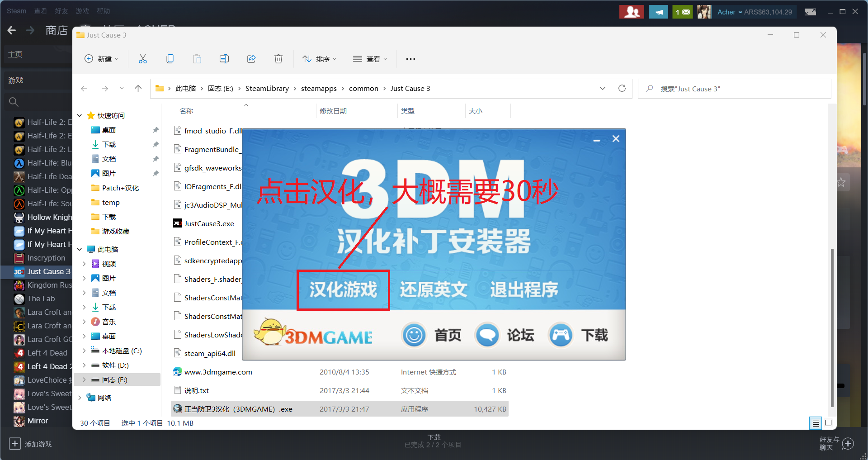Click SteamLibrary in the address path
Viewport: 868px width, 460px height.
pos(267,88)
